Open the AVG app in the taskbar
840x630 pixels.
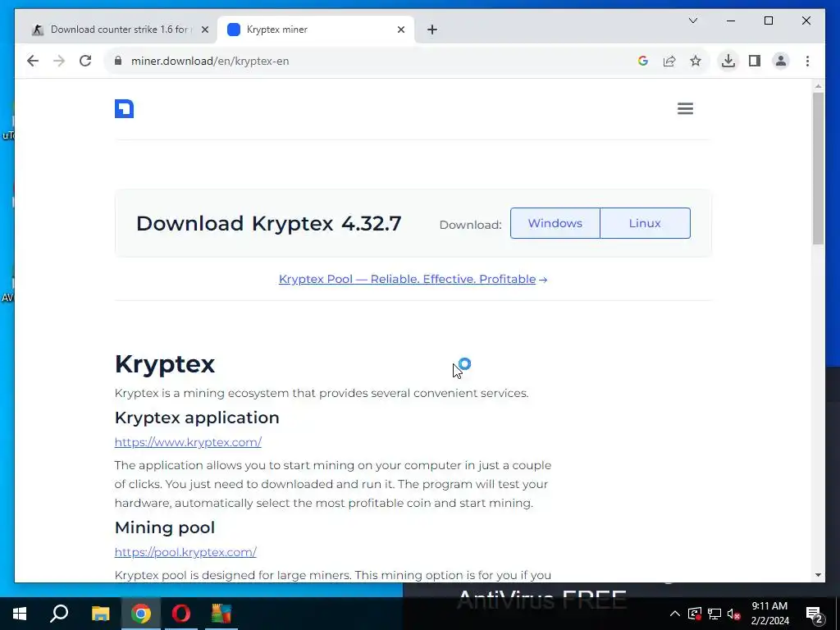221,614
